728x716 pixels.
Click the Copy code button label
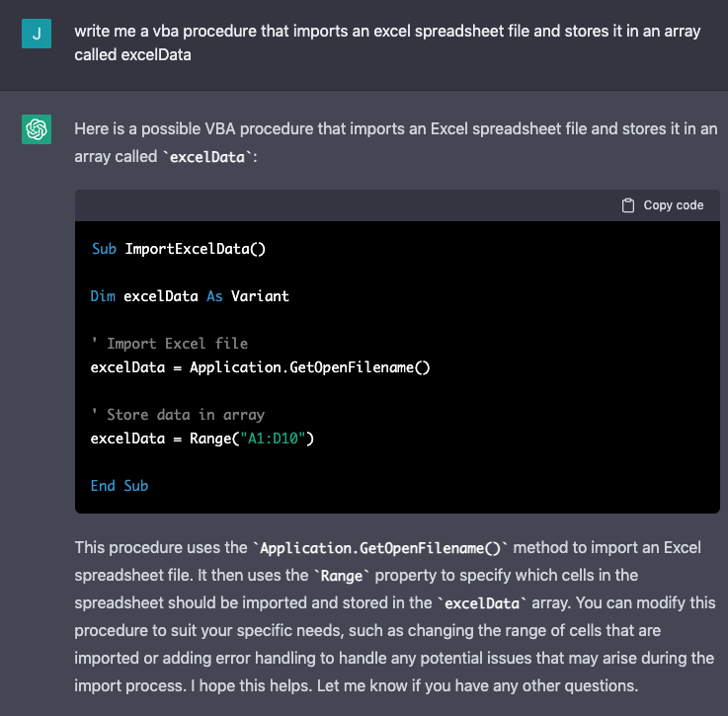coord(674,205)
